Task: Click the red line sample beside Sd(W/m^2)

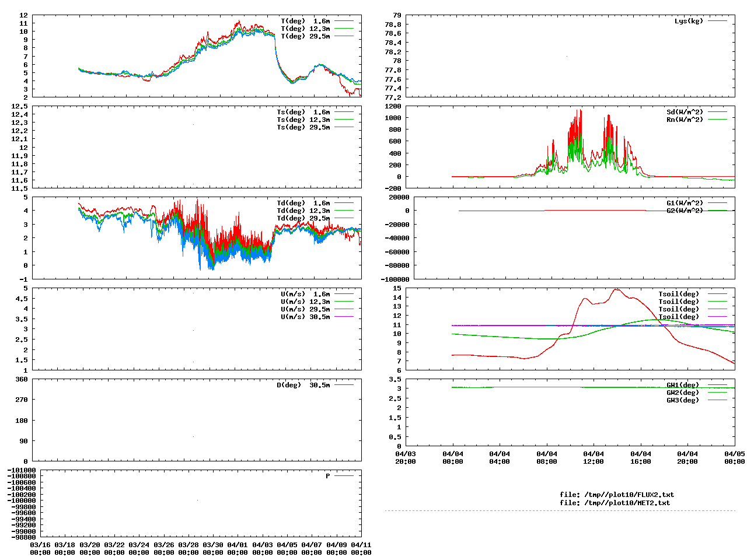Action: coord(717,112)
